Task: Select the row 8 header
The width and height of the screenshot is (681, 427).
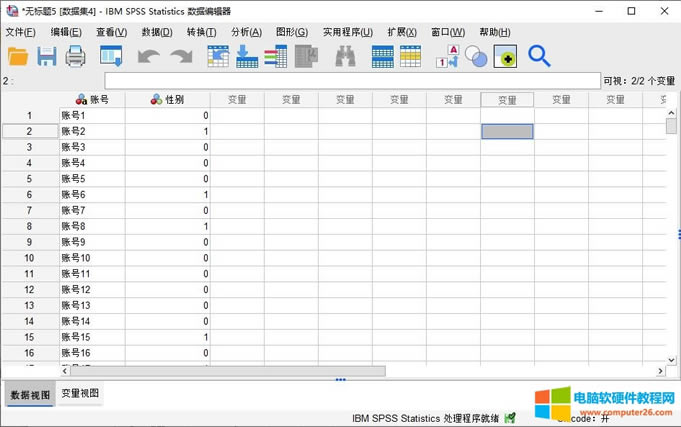Action: 29,227
